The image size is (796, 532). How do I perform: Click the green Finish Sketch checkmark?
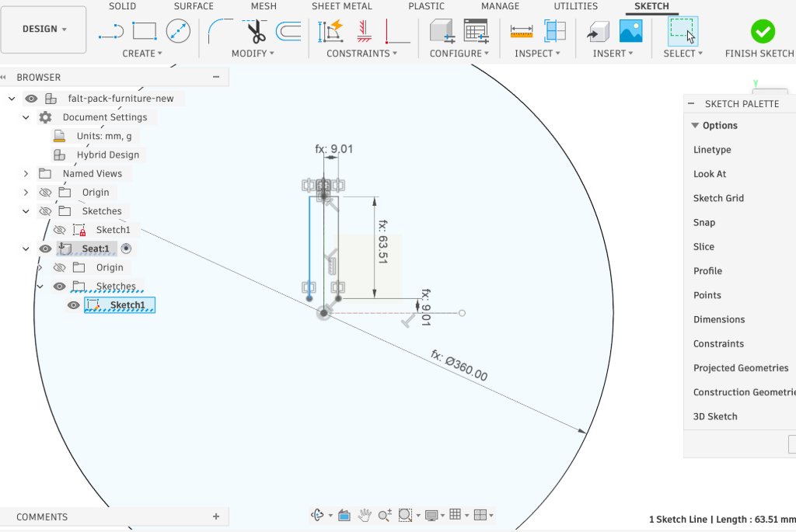tap(763, 31)
